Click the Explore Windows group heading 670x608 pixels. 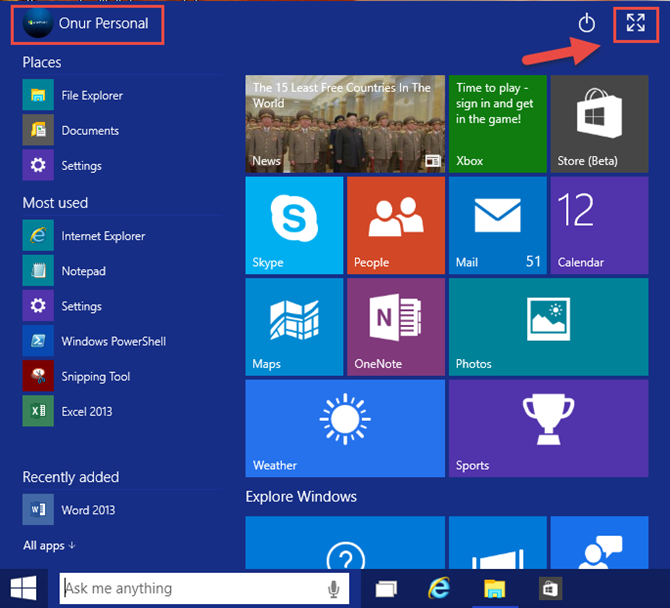pyautogui.click(x=301, y=496)
